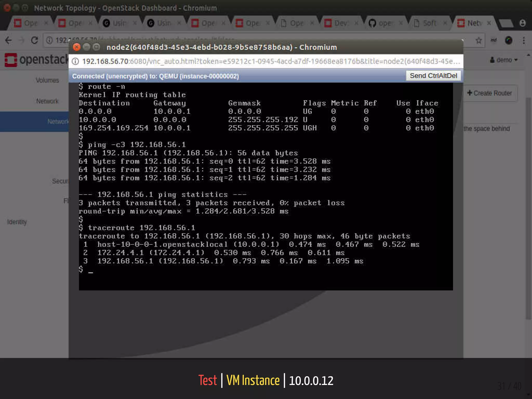532x399 pixels.
Task: Switch to the Soft browser tab
Action: [x=429, y=23]
